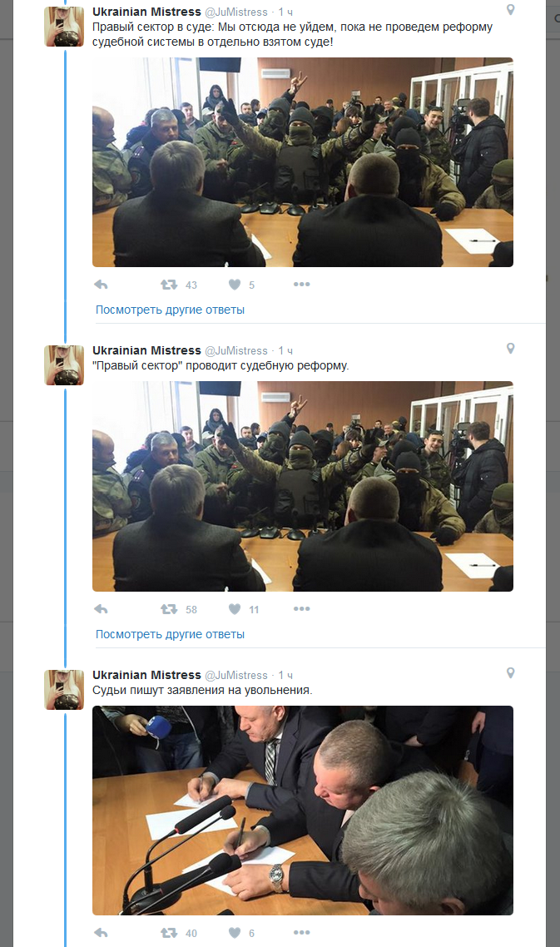Reply to the first tweet about Правый сектор в суде
This screenshot has height=947, width=560.
[x=101, y=285]
